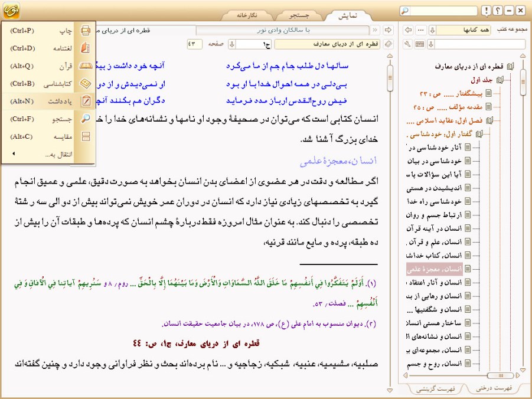Click the قطره ای از دریای معارف book name field
532x399 pixels.
[x=328, y=44]
